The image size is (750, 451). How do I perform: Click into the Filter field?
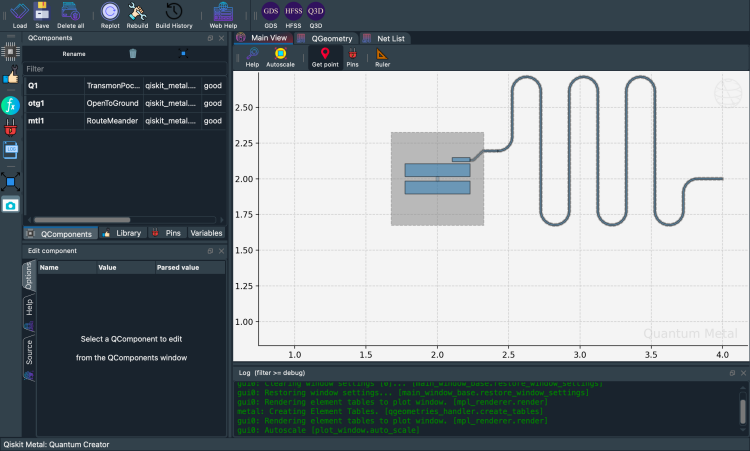124,69
